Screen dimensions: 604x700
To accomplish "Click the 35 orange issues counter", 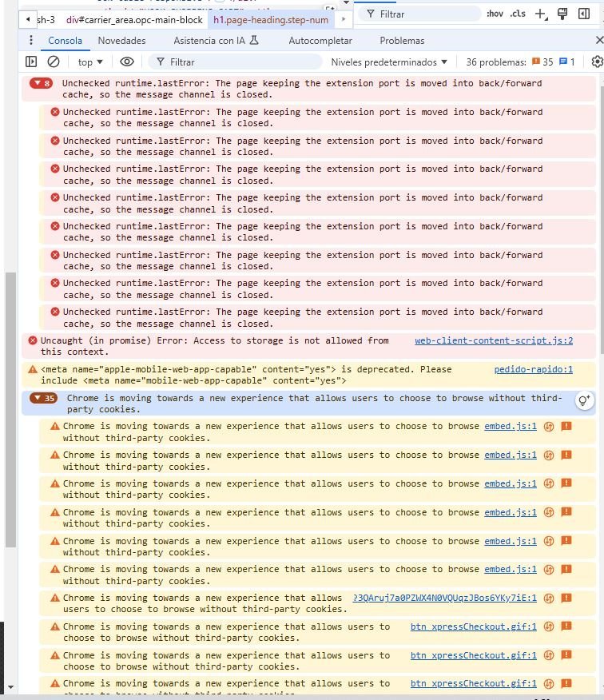I will (542, 62).
